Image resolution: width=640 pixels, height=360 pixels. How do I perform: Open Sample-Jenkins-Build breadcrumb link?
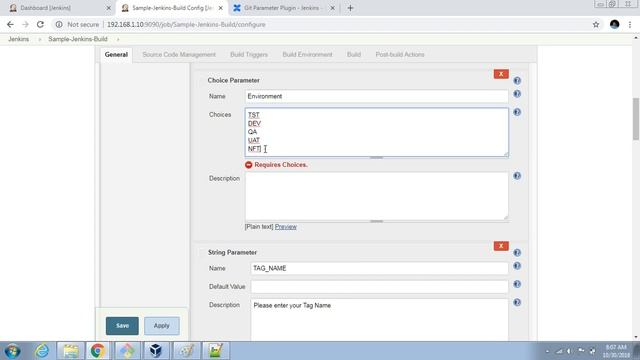pyautogui.click(x=78, y=39)
